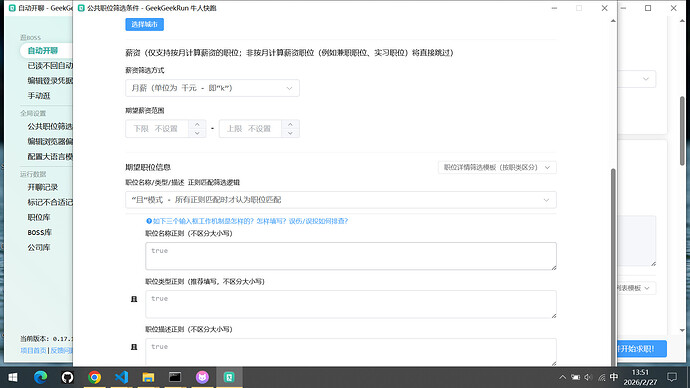Select 手动逛 in main window sidebar

39,95
